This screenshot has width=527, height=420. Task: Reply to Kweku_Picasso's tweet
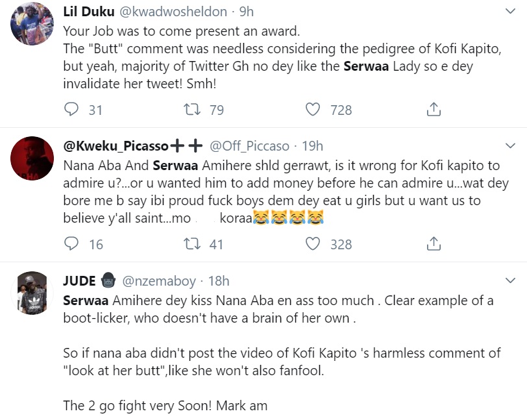point(72,244)
